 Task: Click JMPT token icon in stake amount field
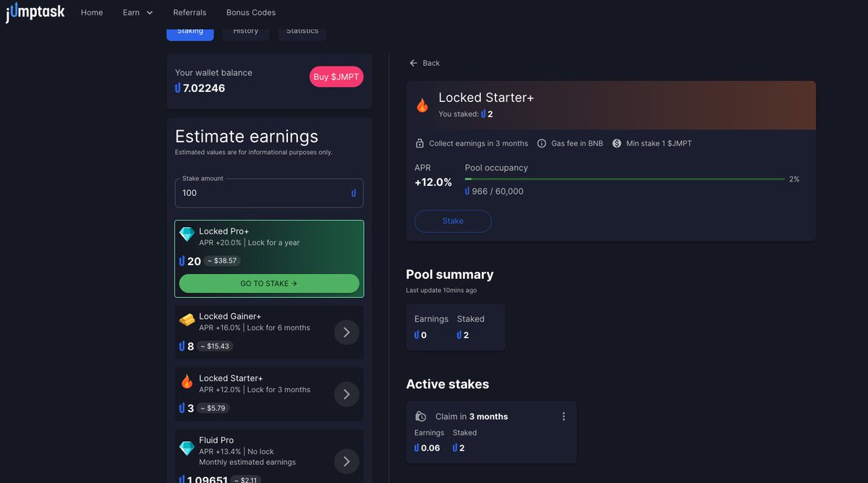354,193
